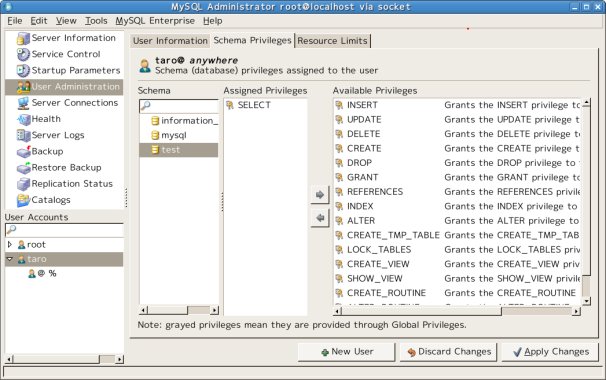The image size is (606, 380).
Task: Open the Help menu
Action: 213,21
